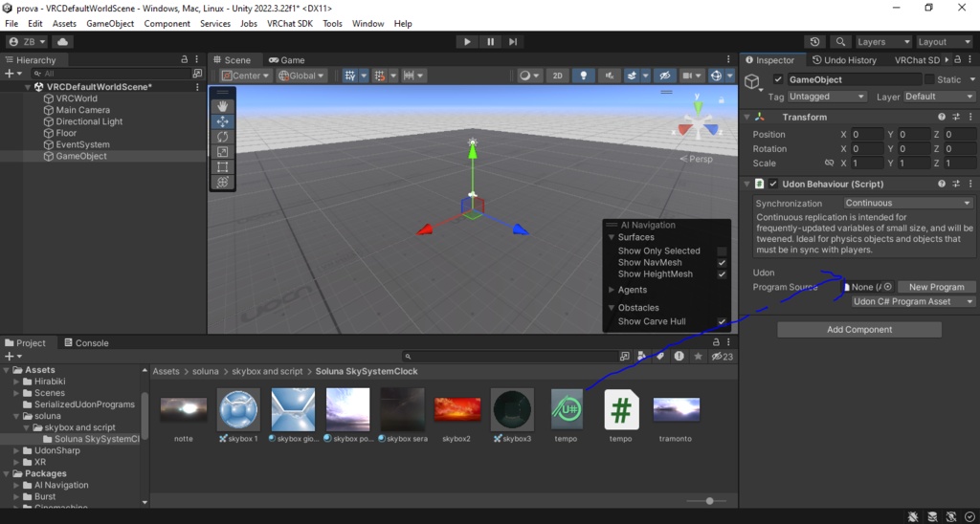Image resolution: width=980 pixels, height=524 pixels.
Task: Select the Scale tool in scene toolbar
Action: (x=222, y=152)
